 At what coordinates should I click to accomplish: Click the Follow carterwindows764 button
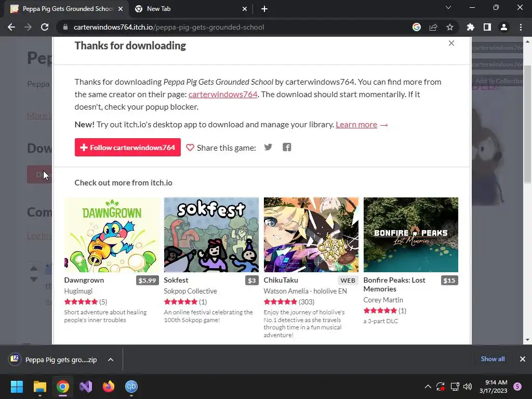click(x=128, y=147)
